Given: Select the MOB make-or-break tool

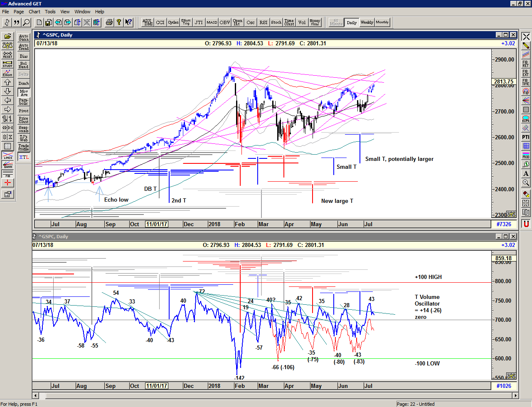Looking at the screenshot, I should click(x=526, y=155).
